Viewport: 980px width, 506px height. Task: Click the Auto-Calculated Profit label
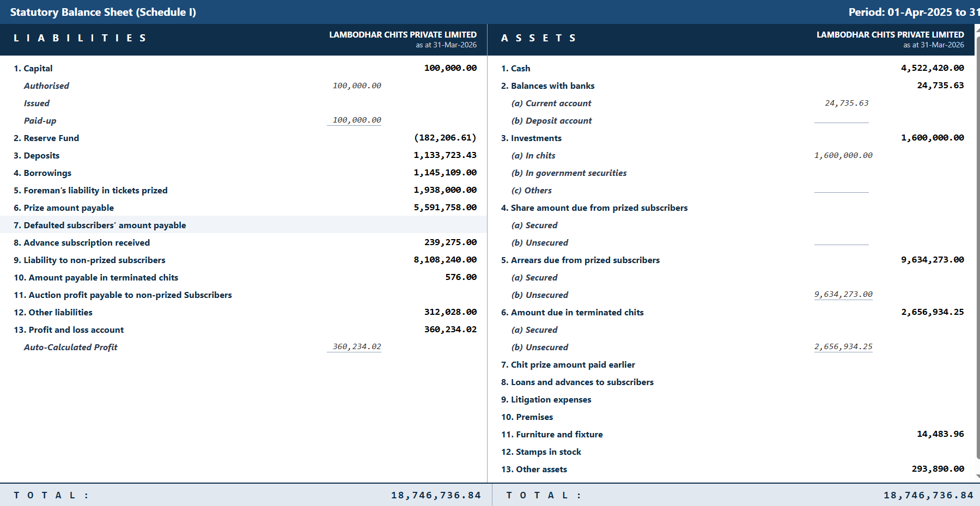70,347
